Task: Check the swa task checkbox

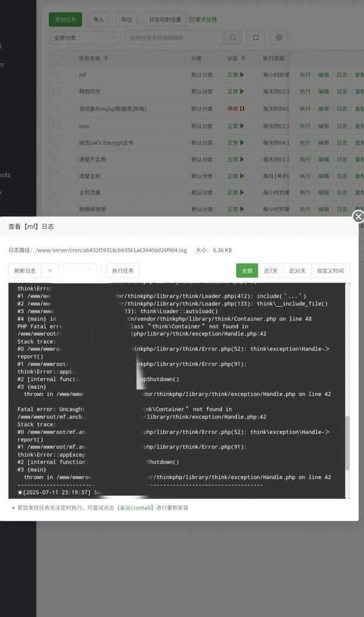Action: [57, 126]
